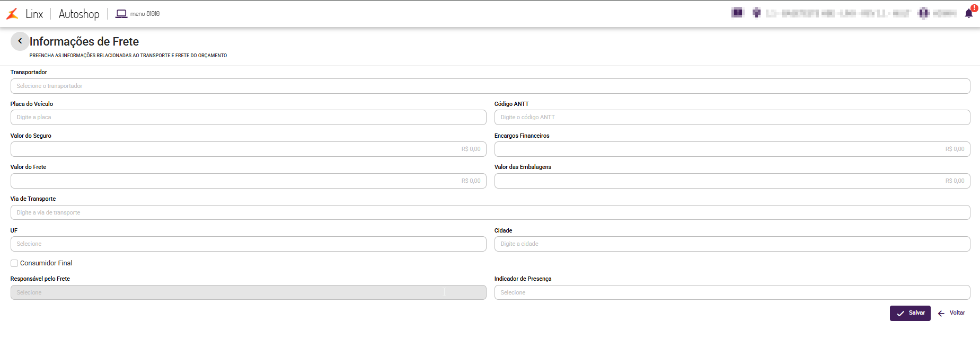Open the notifications bell

[x=969, y=14]
